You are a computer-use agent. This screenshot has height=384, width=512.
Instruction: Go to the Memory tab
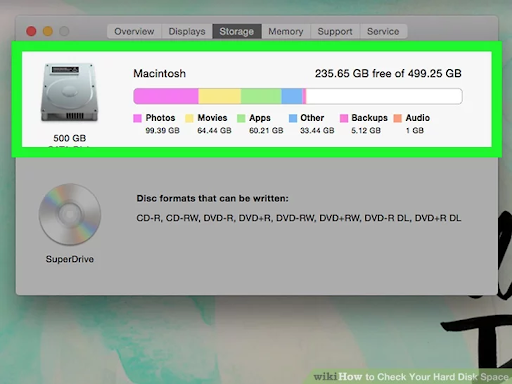pos(286,31)
